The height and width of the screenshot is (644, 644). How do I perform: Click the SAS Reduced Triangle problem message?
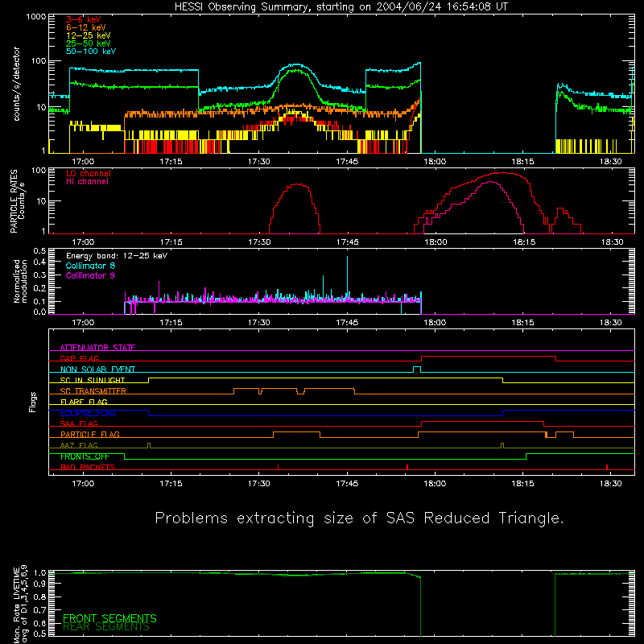pos(359,518)
